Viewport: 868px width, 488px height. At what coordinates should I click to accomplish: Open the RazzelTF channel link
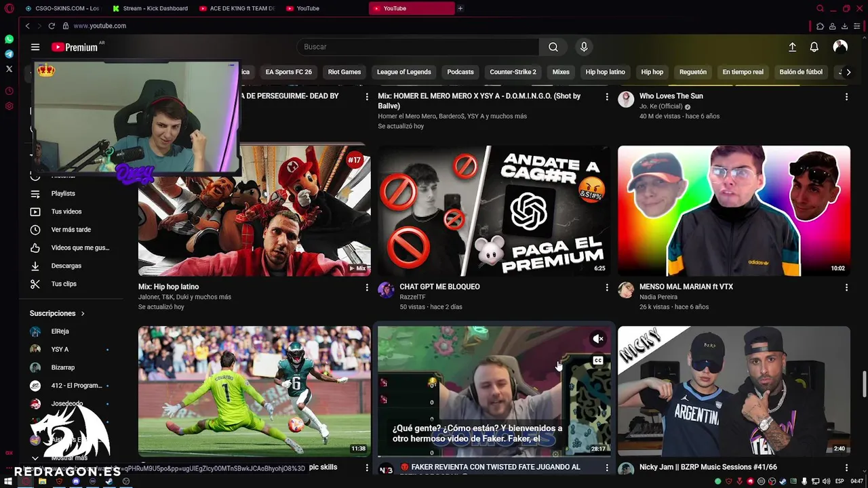[x=412, y=297]
